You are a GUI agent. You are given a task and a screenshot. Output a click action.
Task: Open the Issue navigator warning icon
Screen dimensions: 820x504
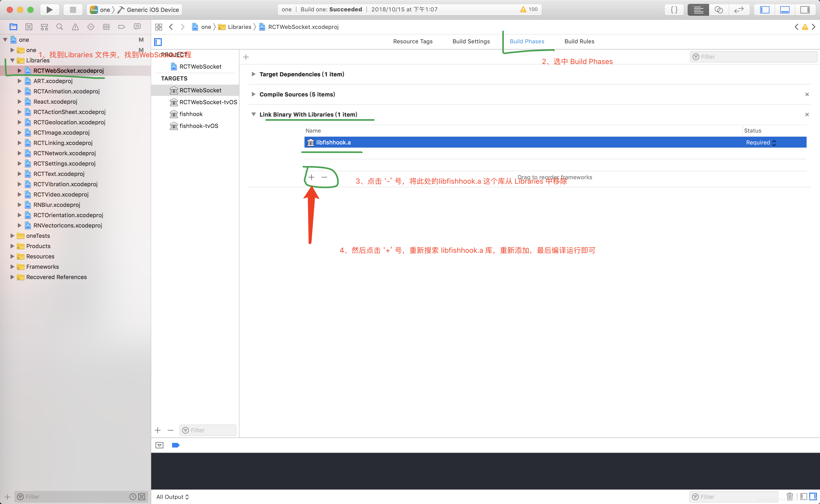point(75,27)
